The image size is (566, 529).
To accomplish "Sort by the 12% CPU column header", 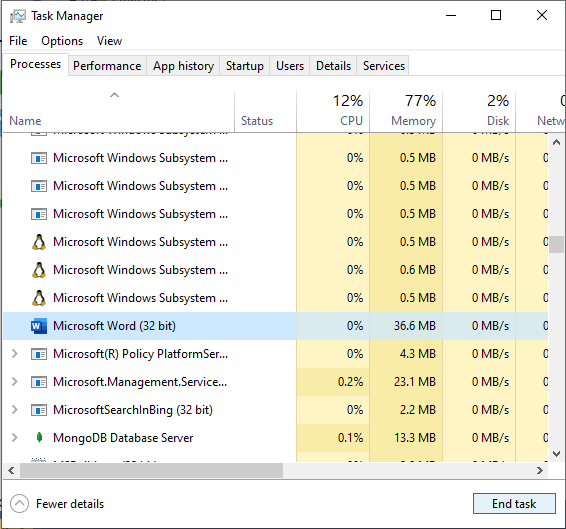I will (x=333, y=112).
